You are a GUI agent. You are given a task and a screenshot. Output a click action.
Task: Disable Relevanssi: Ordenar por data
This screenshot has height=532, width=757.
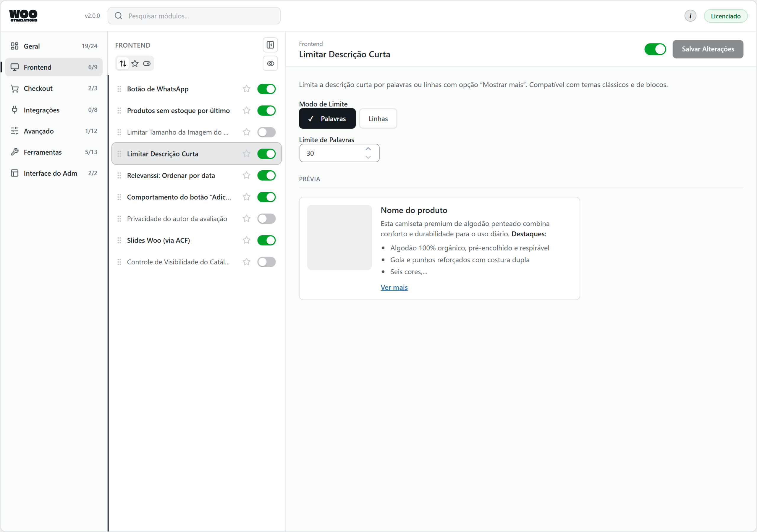click(266, 175)
